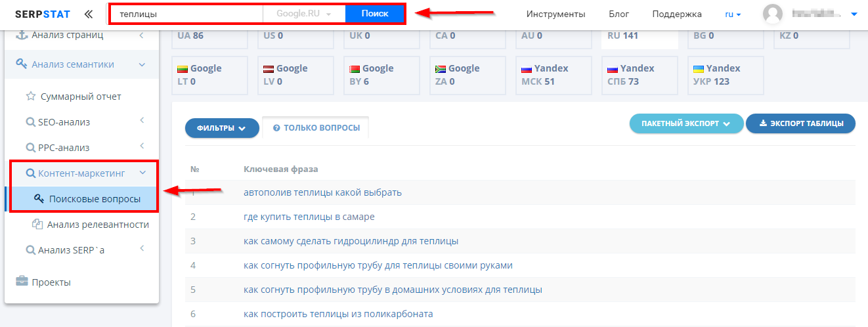This screenshot has height=327, width=868.
Task: Select the AU 0 database card
Action: click(553, 38)
